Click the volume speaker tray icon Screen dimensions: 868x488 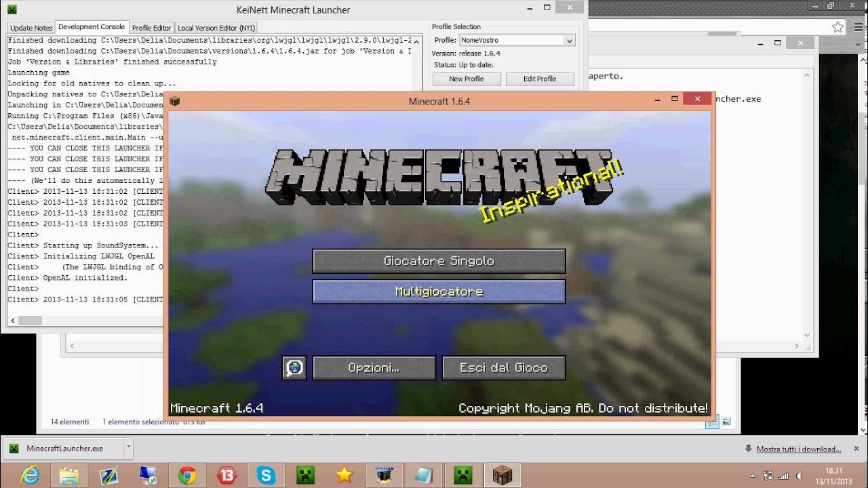pyautogui.click(x=800, y=476)
